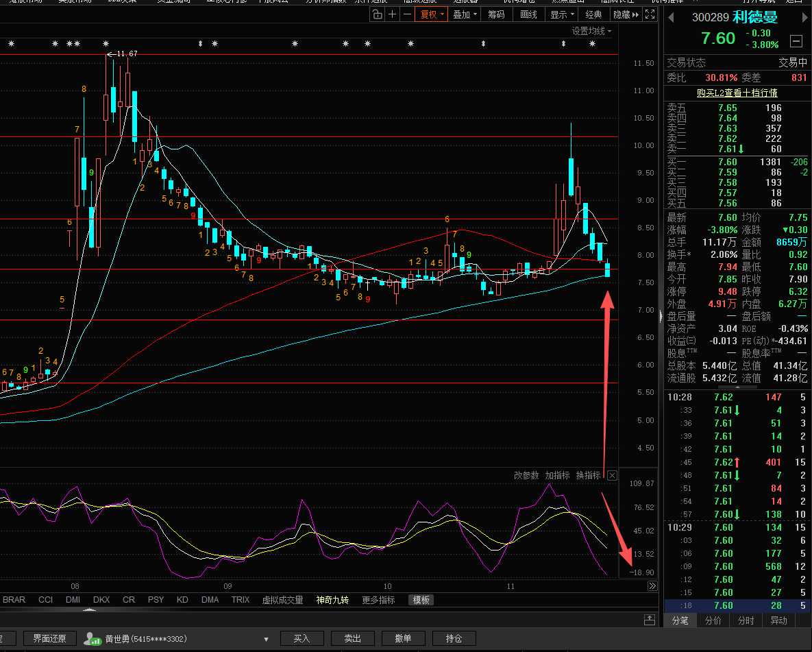Select the 卖五 ask row at 7.65

[737, 108]
